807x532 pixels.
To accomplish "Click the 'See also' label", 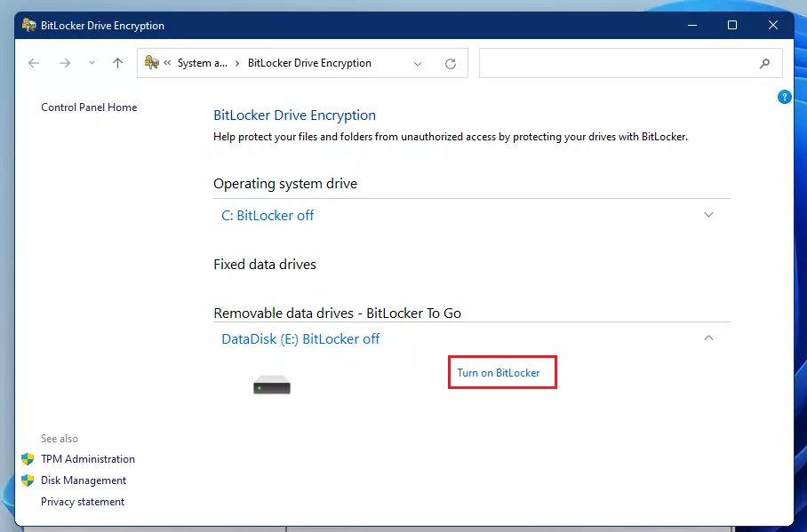I will point(60,439).
